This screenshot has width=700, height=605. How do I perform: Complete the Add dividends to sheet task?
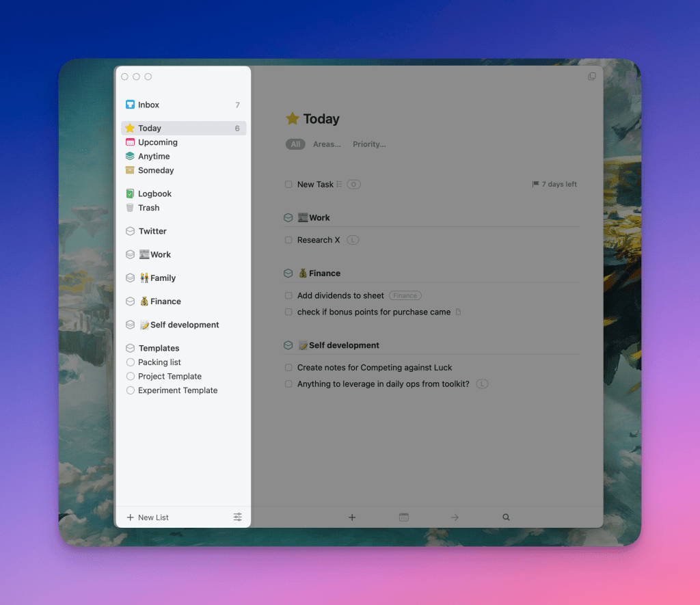click(288, 296)
